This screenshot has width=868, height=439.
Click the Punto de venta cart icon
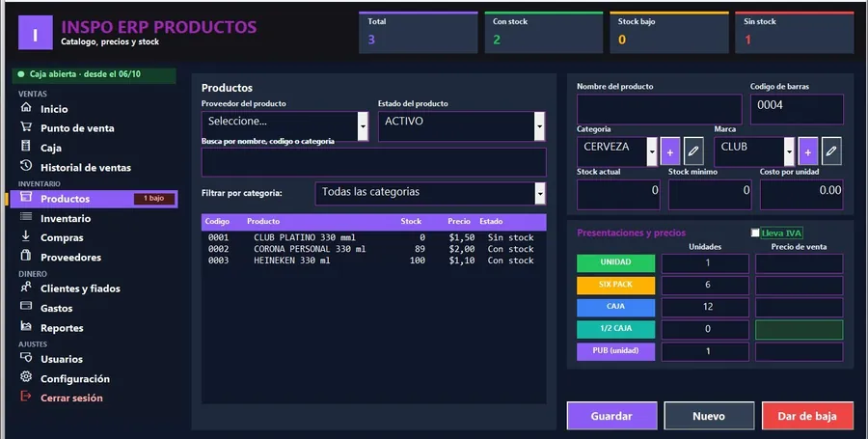(x=26, y=126)
